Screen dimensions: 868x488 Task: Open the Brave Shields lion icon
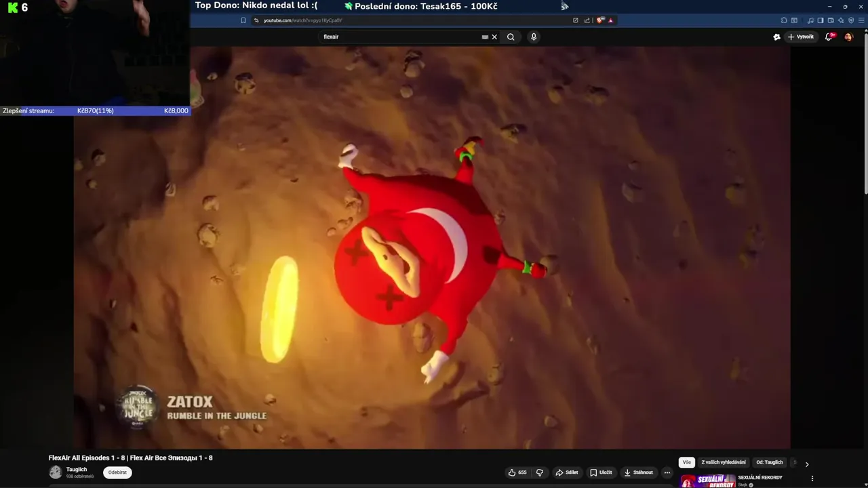[600, 20]
